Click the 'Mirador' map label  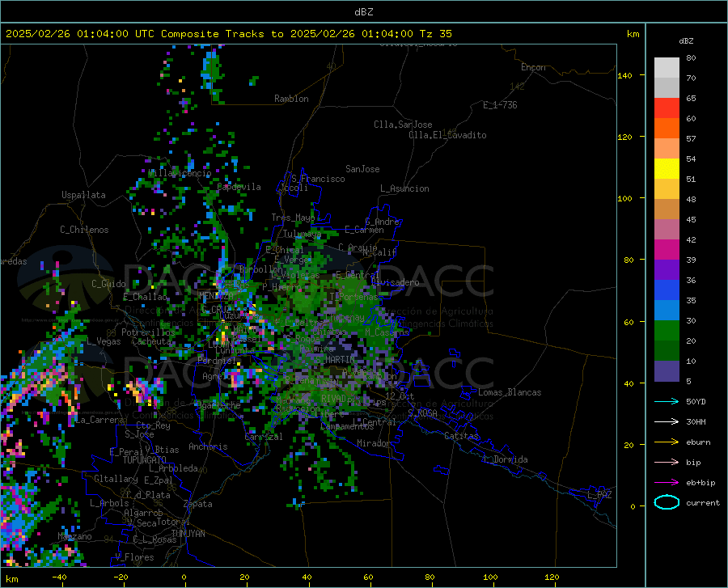point(374,443)
